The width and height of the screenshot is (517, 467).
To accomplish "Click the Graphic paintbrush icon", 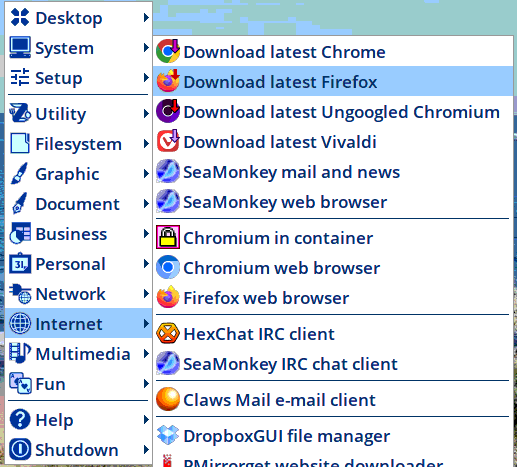I will click(19, 173).
